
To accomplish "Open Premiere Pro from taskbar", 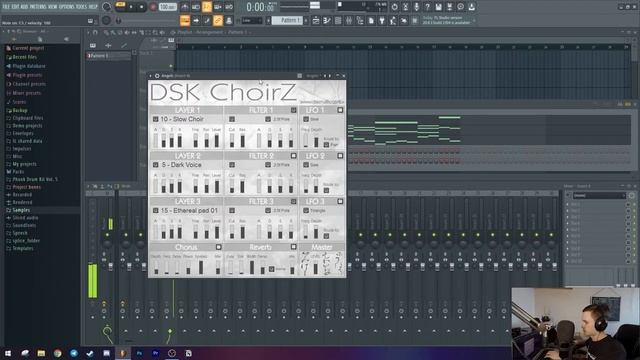I will pos(156,353).
